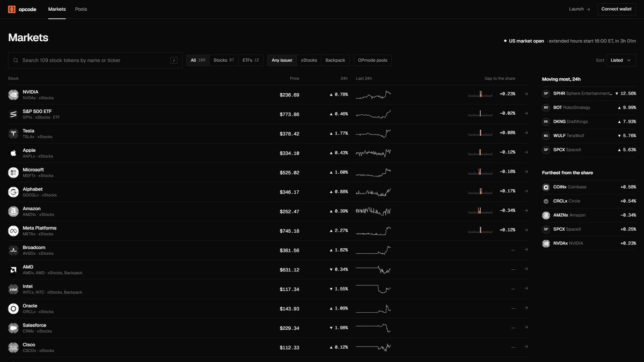
Task: Click the Microsoft logo icon
Action: coord(13,173)
